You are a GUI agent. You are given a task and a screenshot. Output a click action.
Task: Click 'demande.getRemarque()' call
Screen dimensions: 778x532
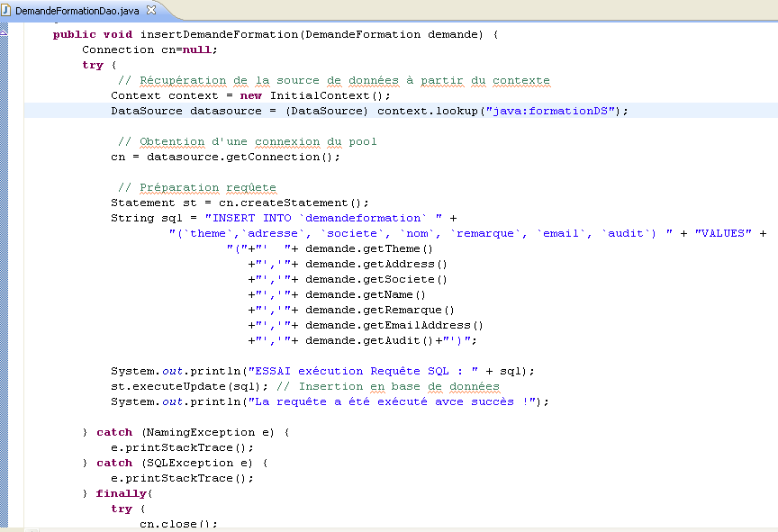pos(380,311)
